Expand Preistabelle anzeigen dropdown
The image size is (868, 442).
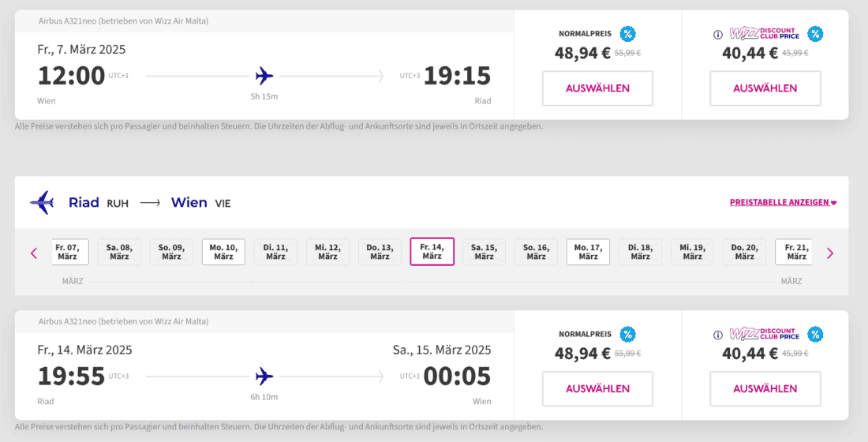[783, 203]
